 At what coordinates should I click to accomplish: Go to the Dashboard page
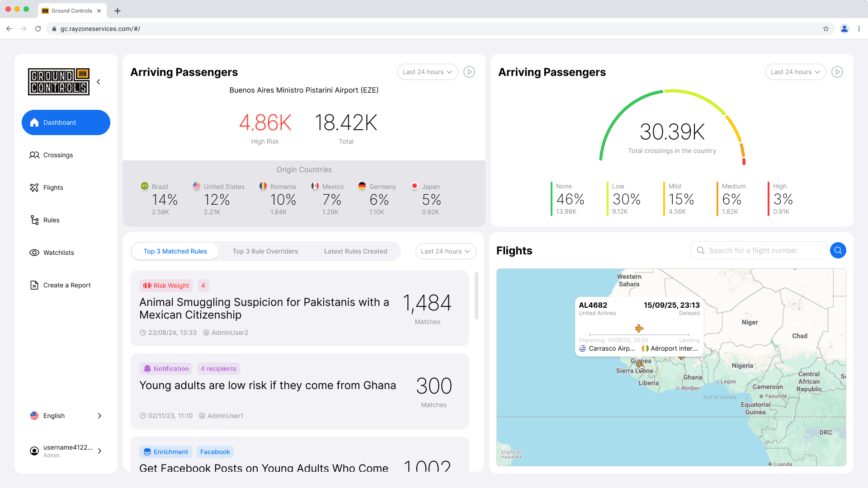pos(66,122)
